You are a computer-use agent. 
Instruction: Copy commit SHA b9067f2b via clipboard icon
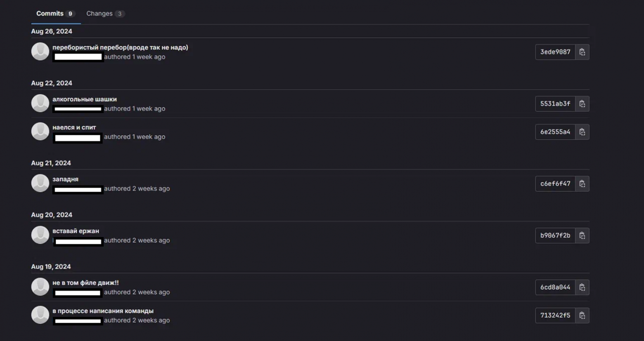point(582,235)
